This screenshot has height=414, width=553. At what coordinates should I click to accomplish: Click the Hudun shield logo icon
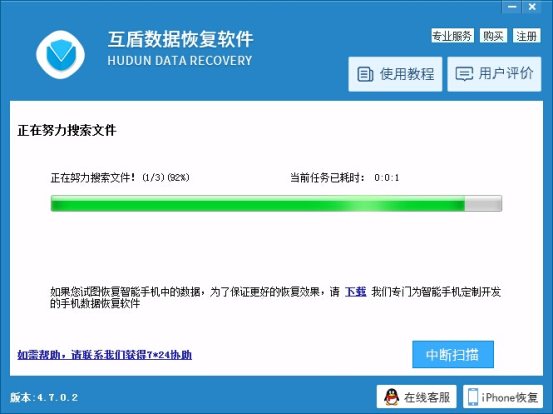point(60,55)
